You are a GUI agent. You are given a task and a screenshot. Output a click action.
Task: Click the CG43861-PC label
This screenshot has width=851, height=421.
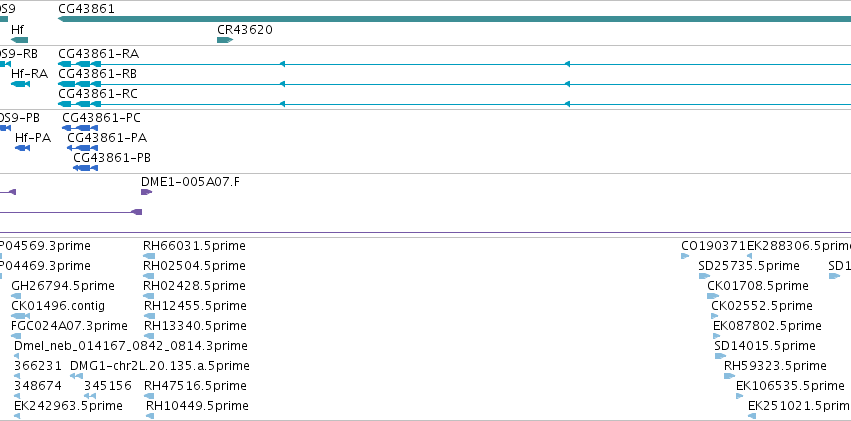click(x=101, y=118)
